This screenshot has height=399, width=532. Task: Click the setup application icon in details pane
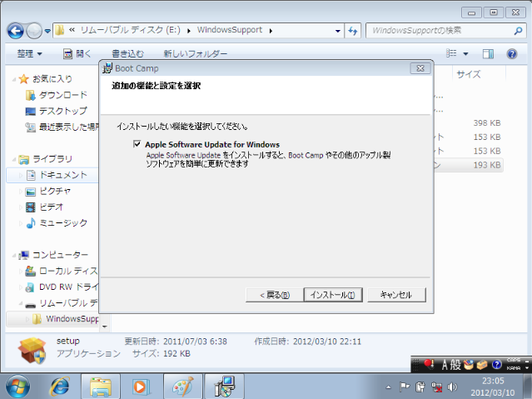pyautogui.click(x=32, y=350)
